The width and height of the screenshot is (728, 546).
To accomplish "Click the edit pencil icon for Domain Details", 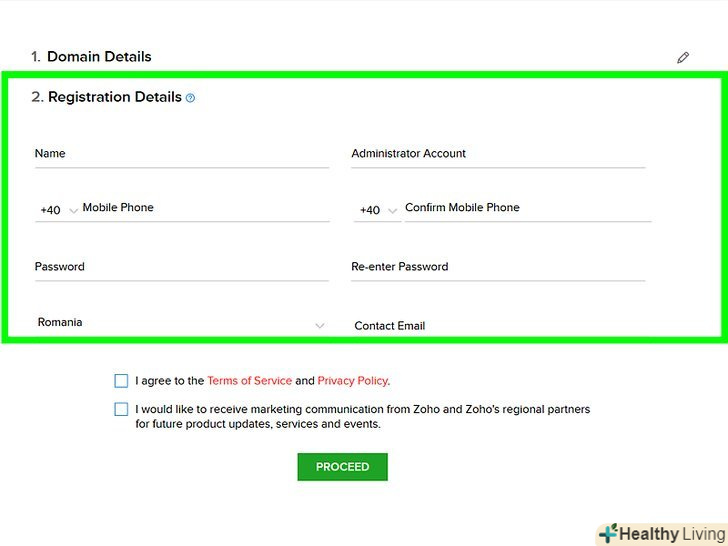I will click(x=683, y=58).
